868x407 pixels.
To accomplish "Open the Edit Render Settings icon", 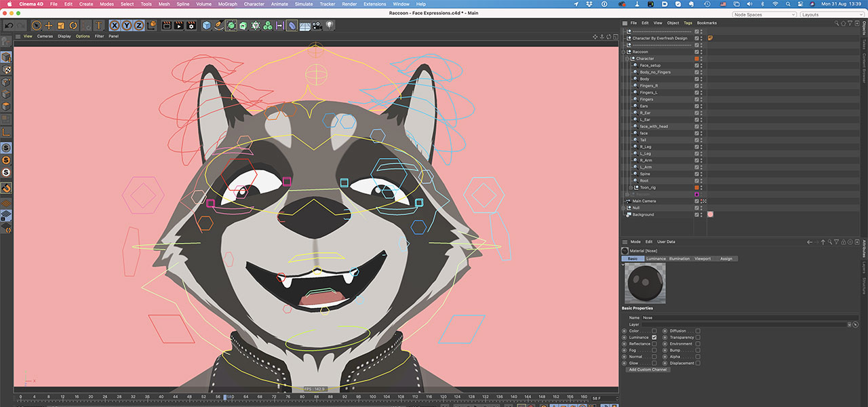I will pos(191,26).
